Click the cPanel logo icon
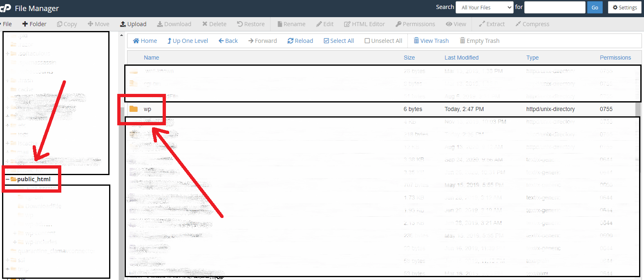The width and height of the screenshot is (644, 280). [5, 8]
